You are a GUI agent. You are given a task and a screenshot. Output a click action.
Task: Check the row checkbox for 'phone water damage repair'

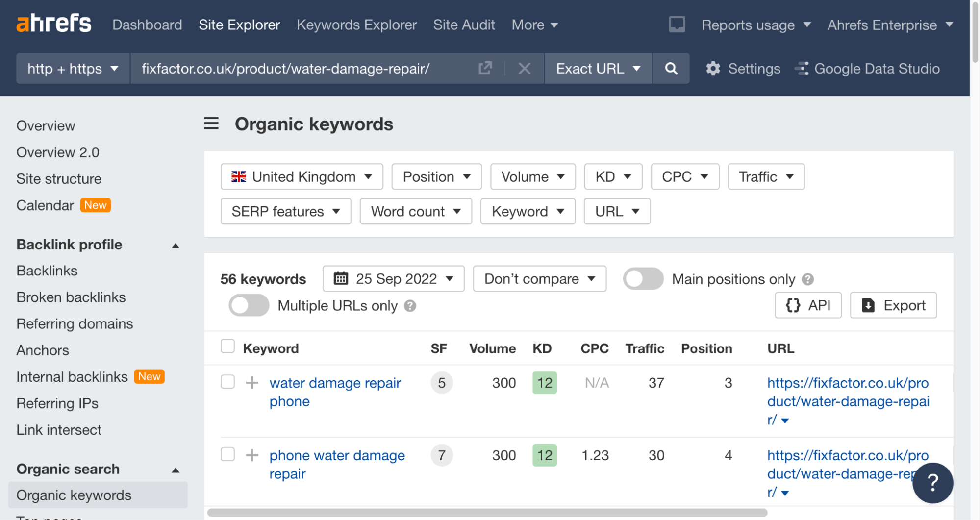[x=227, y=455]
